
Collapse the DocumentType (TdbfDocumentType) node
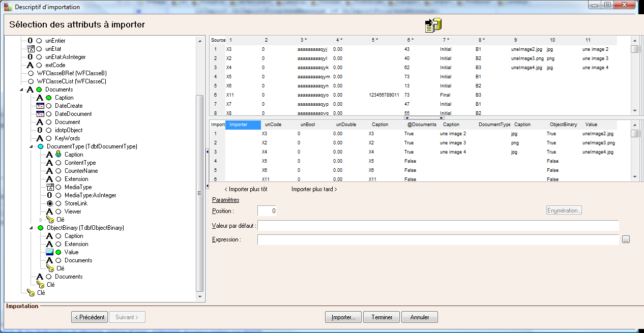coord(32,146)
